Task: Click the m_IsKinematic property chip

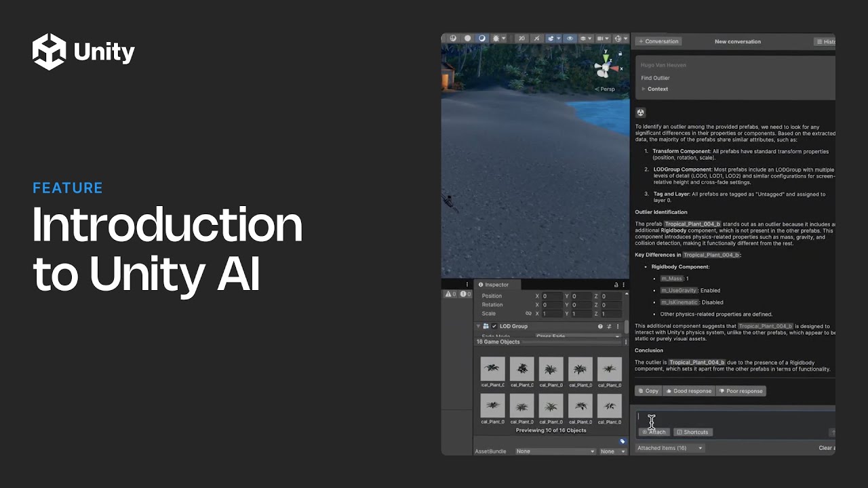Action: [x=680, y=302]
